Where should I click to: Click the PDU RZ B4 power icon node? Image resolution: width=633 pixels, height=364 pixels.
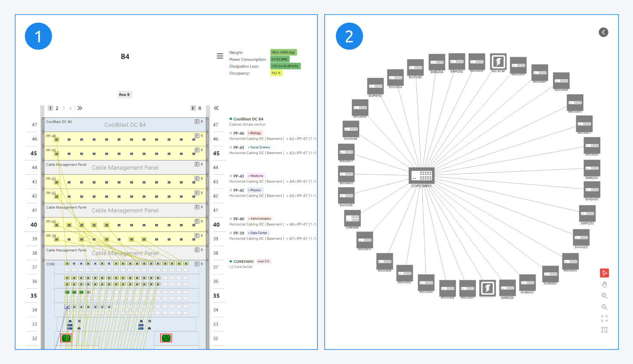coord(498,62)
